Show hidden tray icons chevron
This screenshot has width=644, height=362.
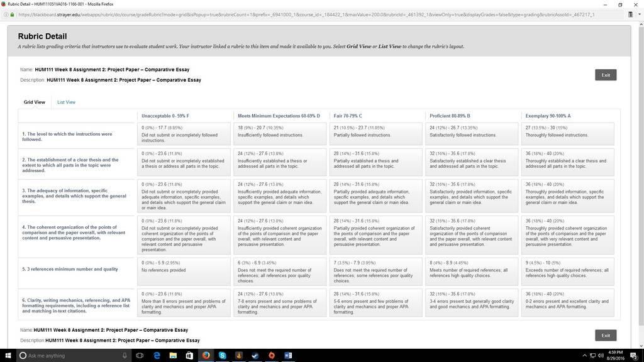click(584, 356)
